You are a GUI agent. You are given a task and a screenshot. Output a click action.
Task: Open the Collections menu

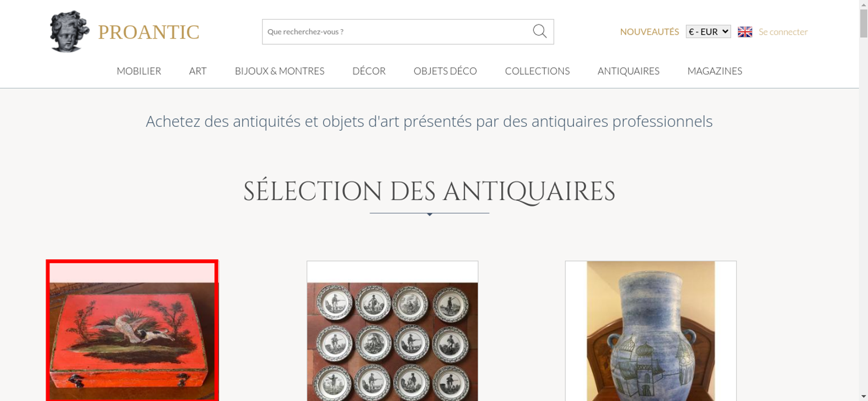click(x=537, y=71)
